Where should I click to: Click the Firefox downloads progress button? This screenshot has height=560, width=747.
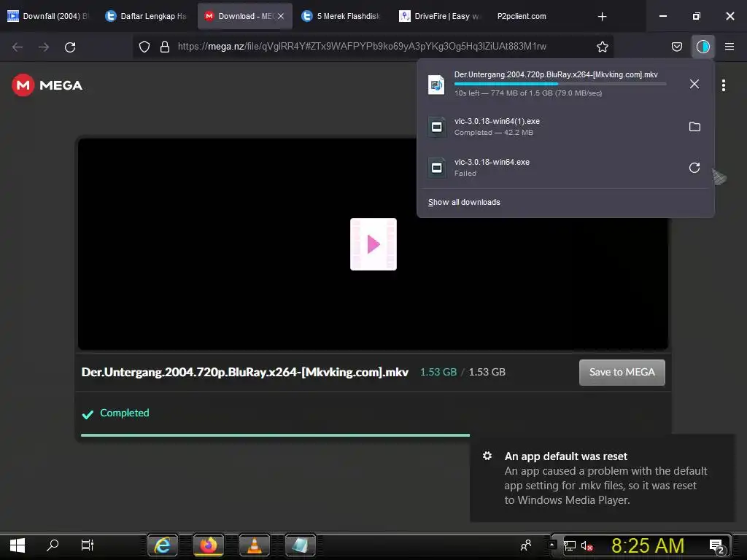click(703, 47)
